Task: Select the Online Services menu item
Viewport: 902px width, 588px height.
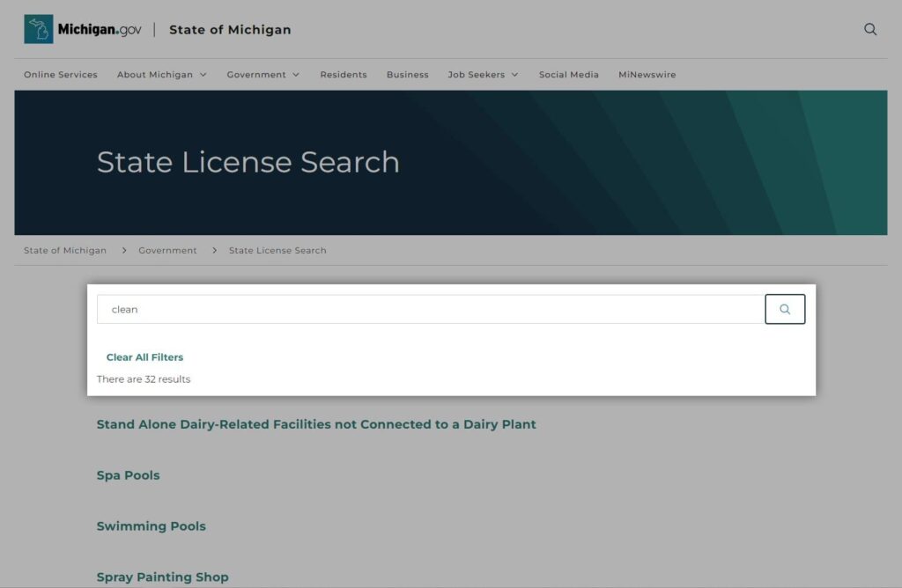Action: tap(60, 75)
